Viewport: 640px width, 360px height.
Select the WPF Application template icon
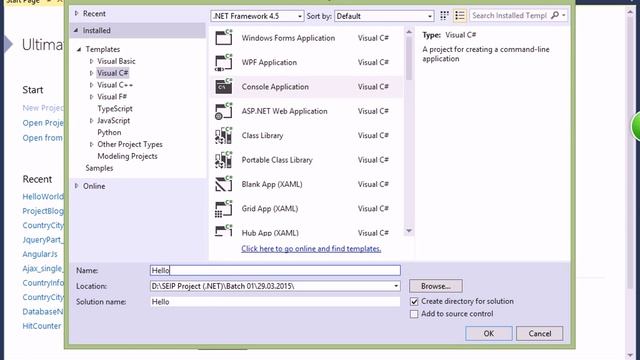pyautogui.click(x=223, y=62)
